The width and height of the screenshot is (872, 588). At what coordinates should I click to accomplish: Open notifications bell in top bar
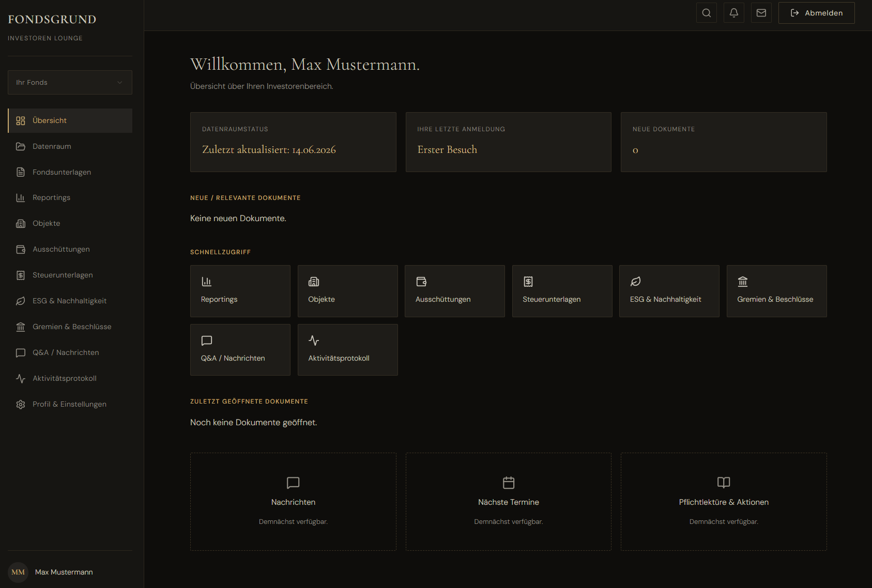(x=733, y=13)
